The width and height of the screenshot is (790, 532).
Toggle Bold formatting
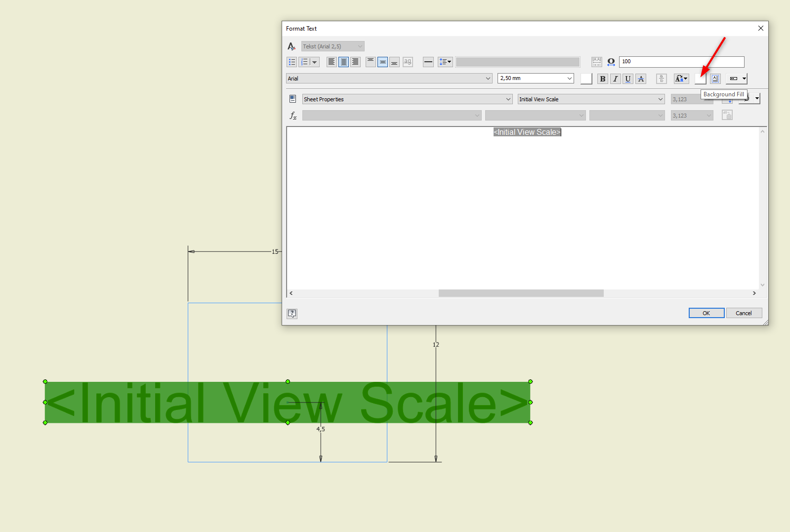click(603, 79)
